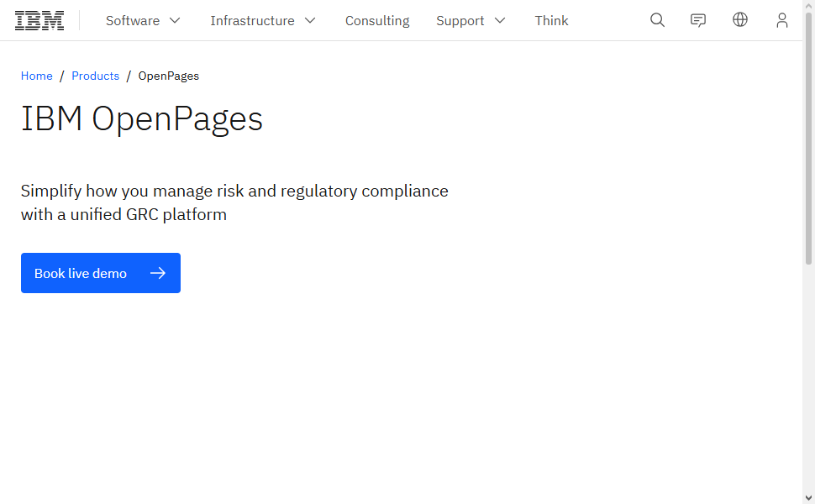The height and width of the screenshot is (504, 815).
Task: Click the arrow in Book live demo
Action: coord(158,273)
